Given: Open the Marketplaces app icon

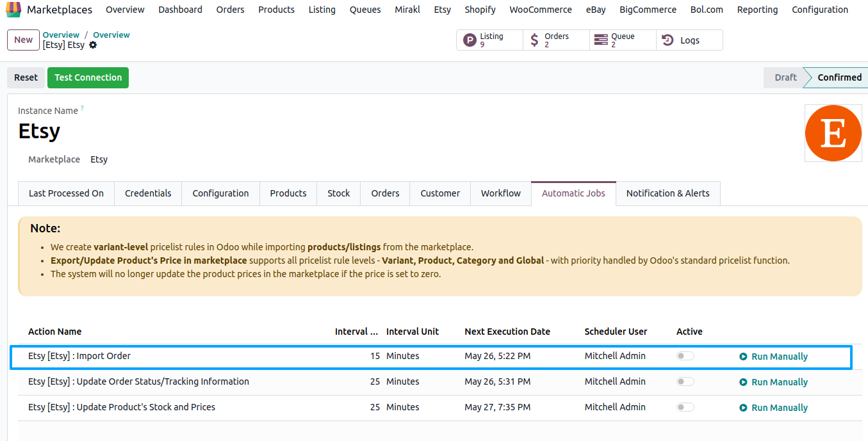Looking at the screenshot, I should 13,10.
